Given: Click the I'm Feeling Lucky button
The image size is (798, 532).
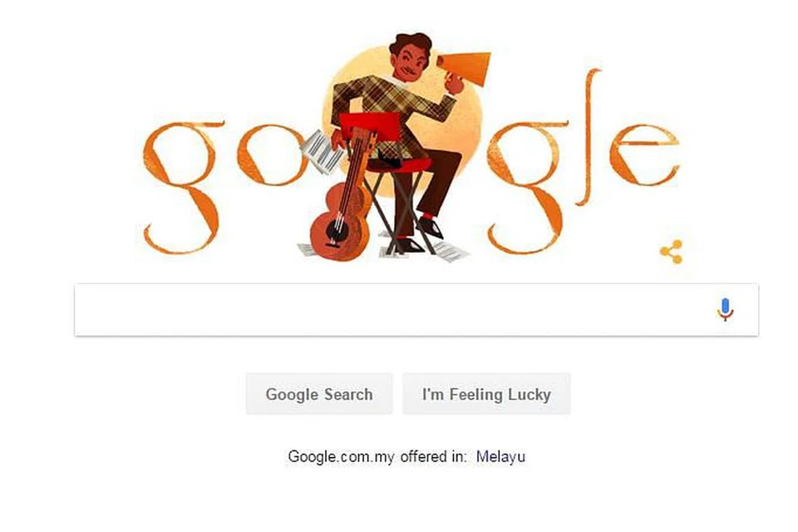Looking at the screenshot, I should [486, 394].
